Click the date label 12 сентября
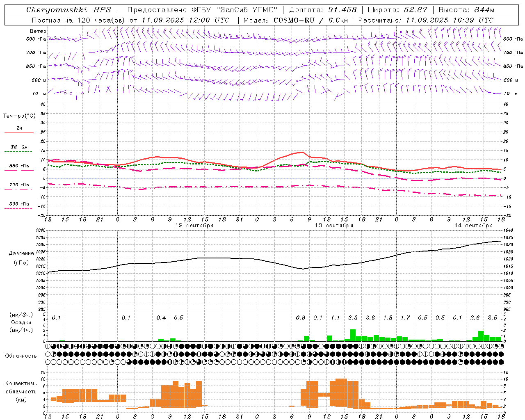Image resolution: width=525 pixels, height=420 pixels. click(x=194, y=226)
